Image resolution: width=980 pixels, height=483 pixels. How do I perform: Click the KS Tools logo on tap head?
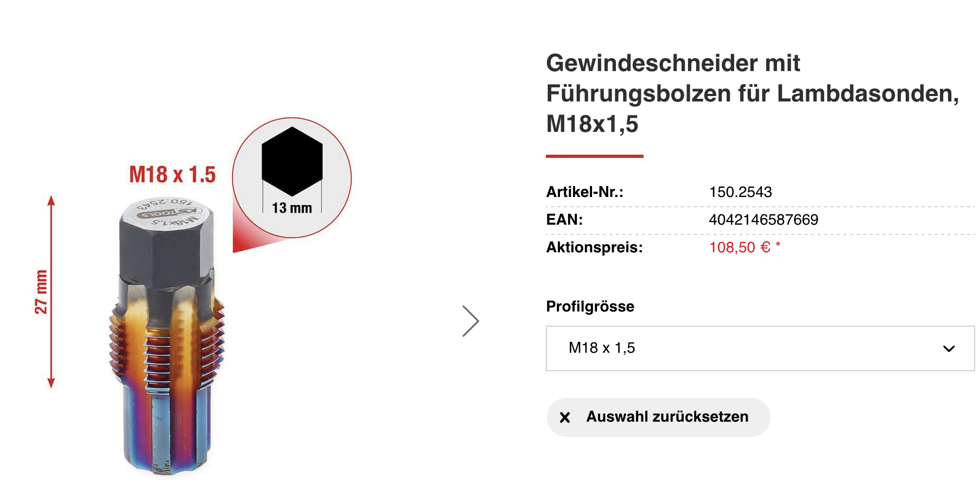pos(169,213)
